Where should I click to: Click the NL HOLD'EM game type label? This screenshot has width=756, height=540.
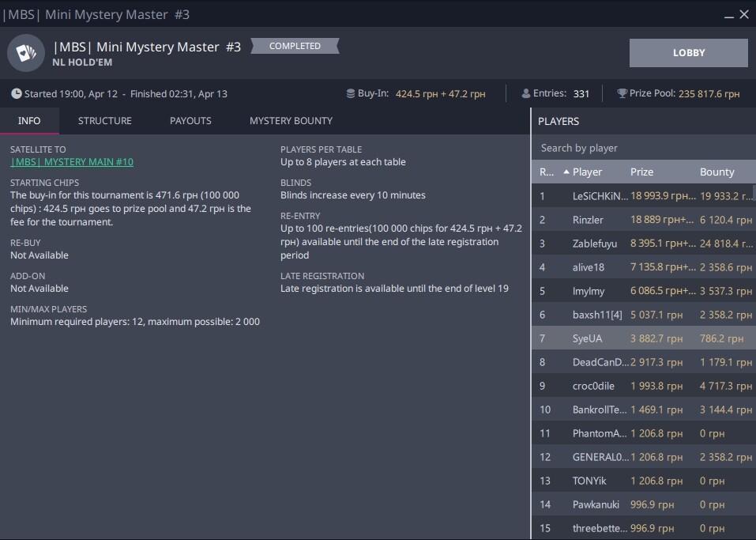coord(82,62)
